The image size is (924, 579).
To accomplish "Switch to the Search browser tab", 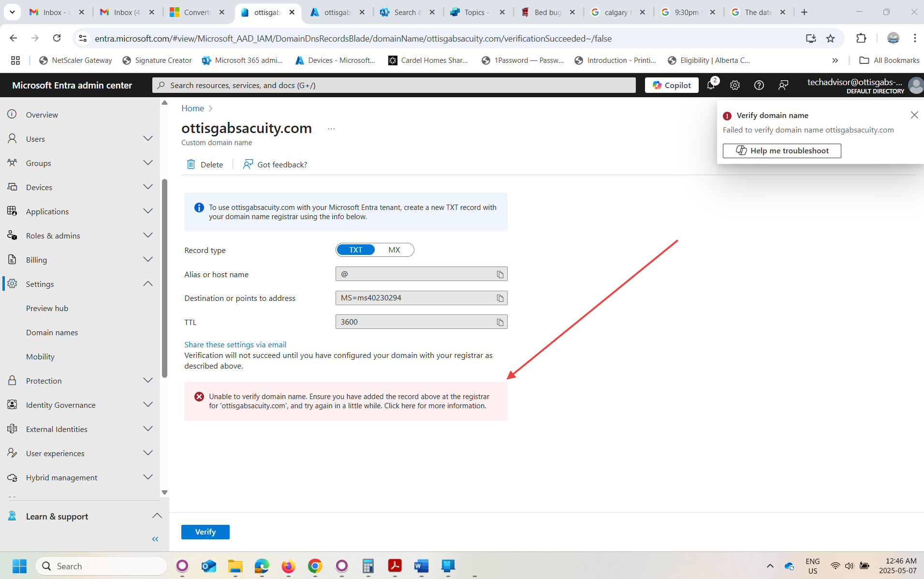I will [407, 12].
